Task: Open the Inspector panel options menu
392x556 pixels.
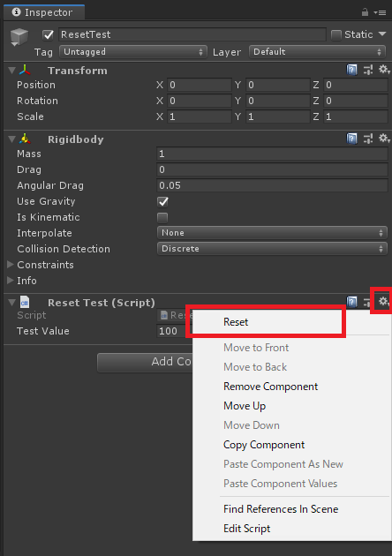Action: 380,12
